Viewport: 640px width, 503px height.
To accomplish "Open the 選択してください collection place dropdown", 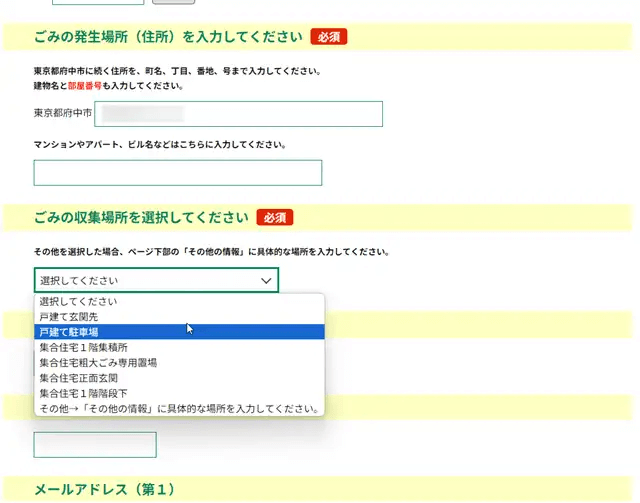I will point(156,280).
